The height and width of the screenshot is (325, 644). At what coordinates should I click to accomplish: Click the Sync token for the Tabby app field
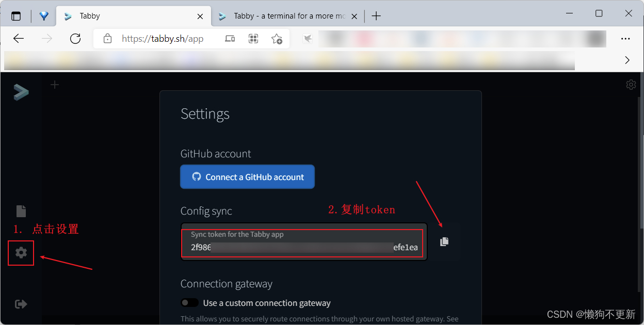pyautogui.click(x=304, y=241)
